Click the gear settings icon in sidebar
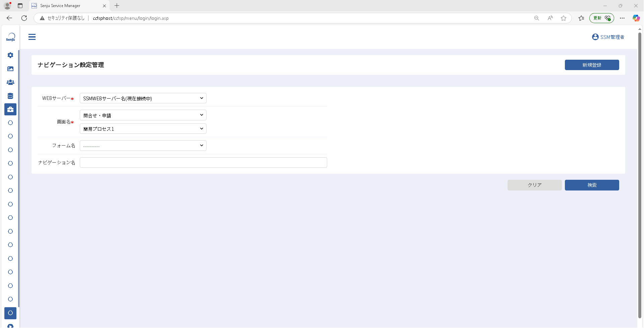The image size is (644, 328). (10, 55)
